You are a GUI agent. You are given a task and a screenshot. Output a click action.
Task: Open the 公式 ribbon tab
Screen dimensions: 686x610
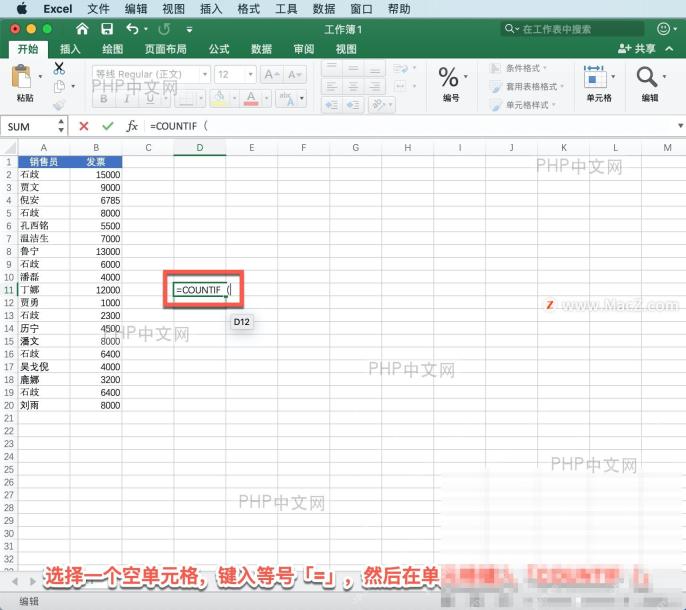(219, 49)
